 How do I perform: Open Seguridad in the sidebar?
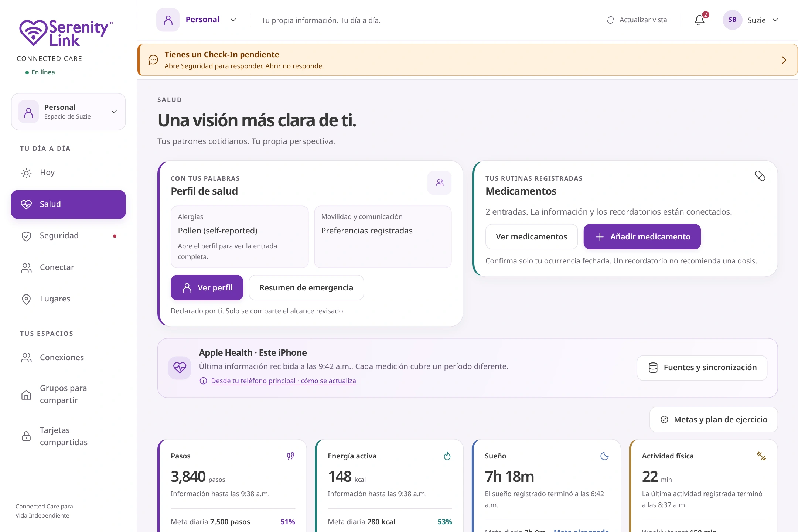[x=68, y=236]
